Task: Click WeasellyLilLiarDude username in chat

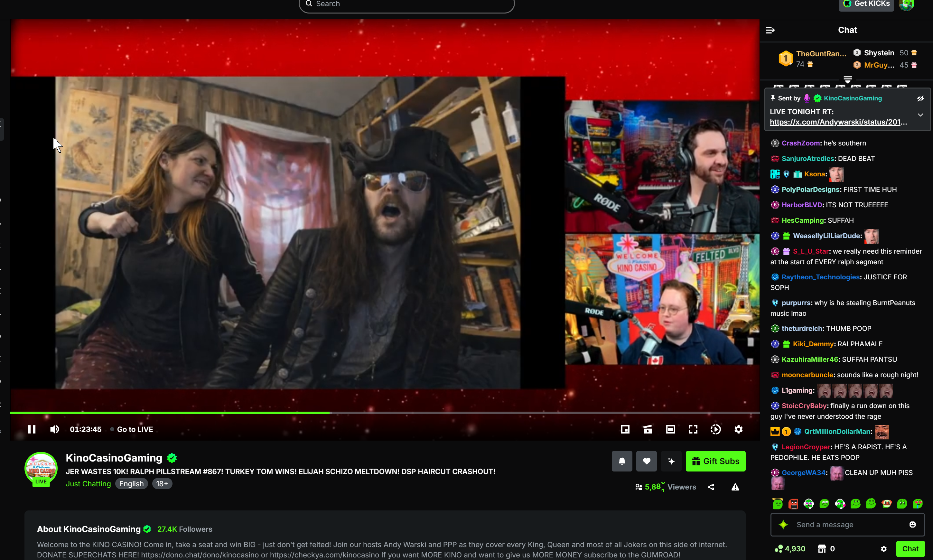Action: (827, 236)
